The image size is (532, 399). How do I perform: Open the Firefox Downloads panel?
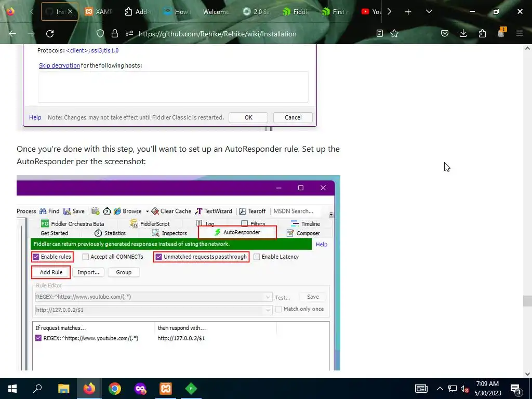(x=463, y=33)
